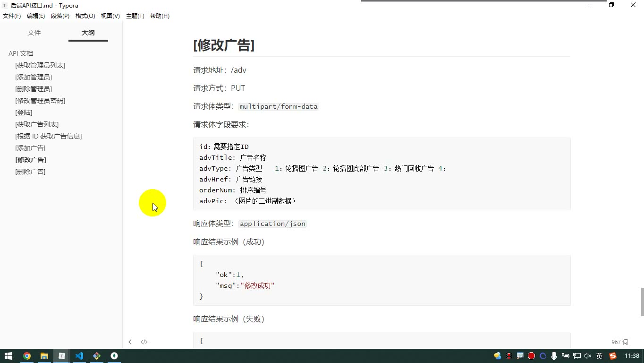Screen dimensions: 644x363
Task: Open the 格式(O) menu
Action: (x=85, y=16)
